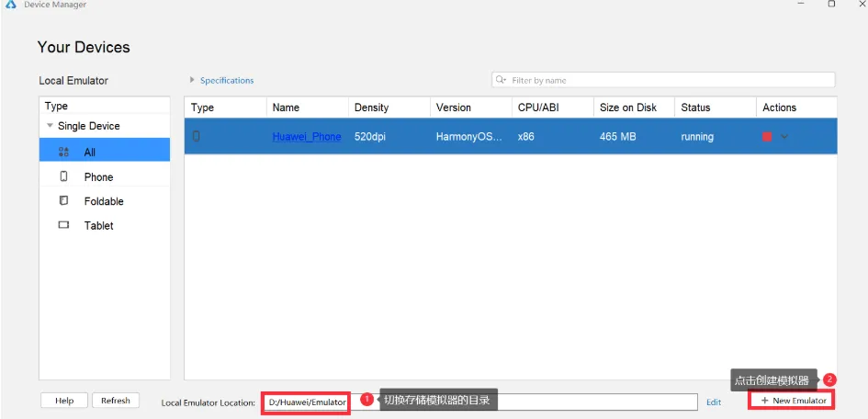
Task: Collapse the Single Device tree node
Action: click(x=50, y=126)
